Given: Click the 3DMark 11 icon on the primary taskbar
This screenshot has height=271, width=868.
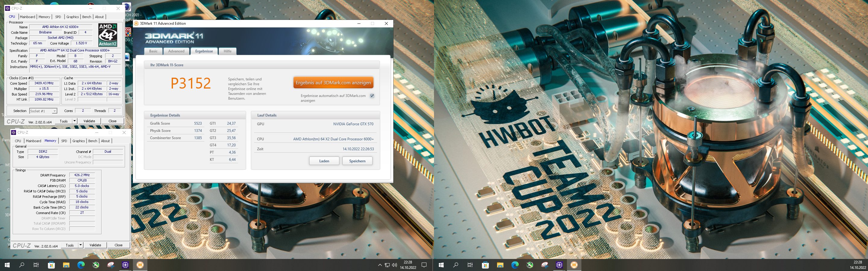Looking at the screenshot, I should tap(140, 265).
